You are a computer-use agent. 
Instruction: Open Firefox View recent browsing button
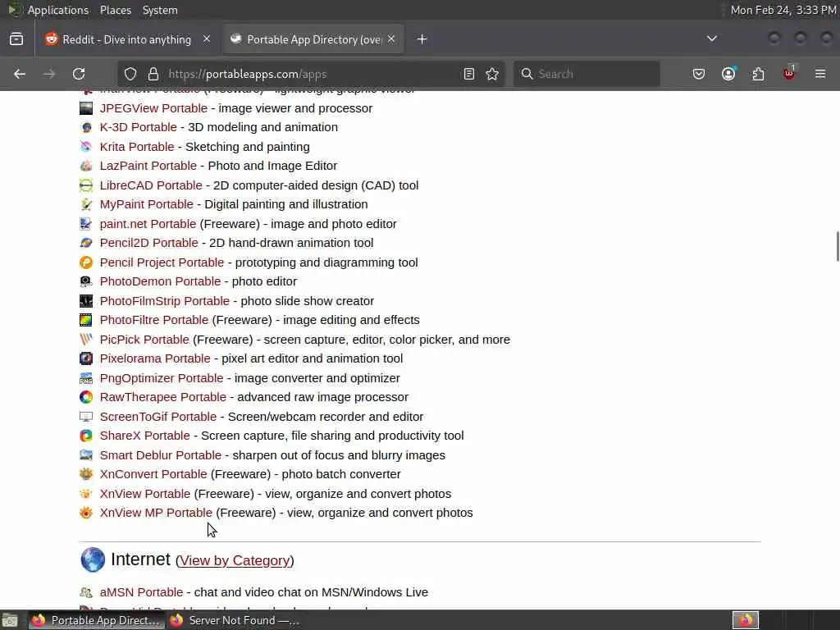pyautogui.click(x=16, y=39)
